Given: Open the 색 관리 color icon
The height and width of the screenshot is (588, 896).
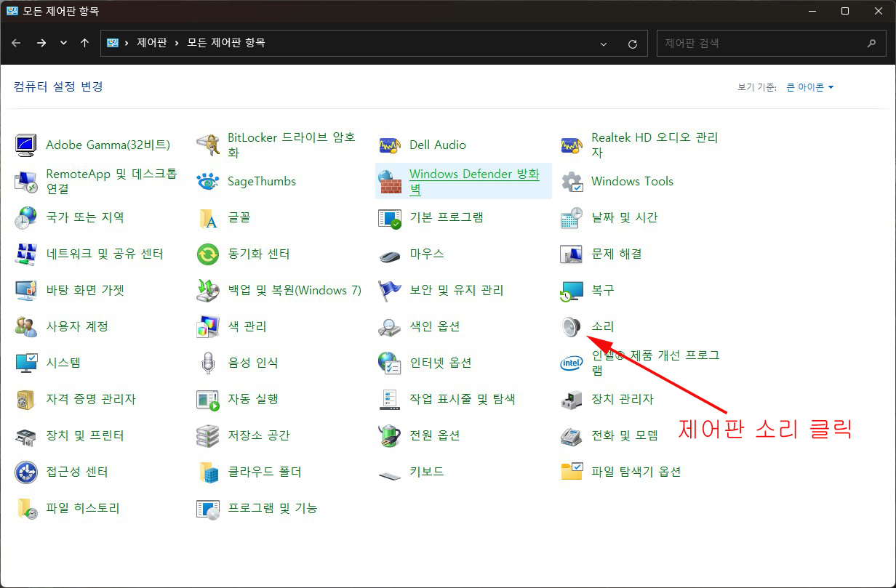Looking at the screenshot, I should coord(208,326).
